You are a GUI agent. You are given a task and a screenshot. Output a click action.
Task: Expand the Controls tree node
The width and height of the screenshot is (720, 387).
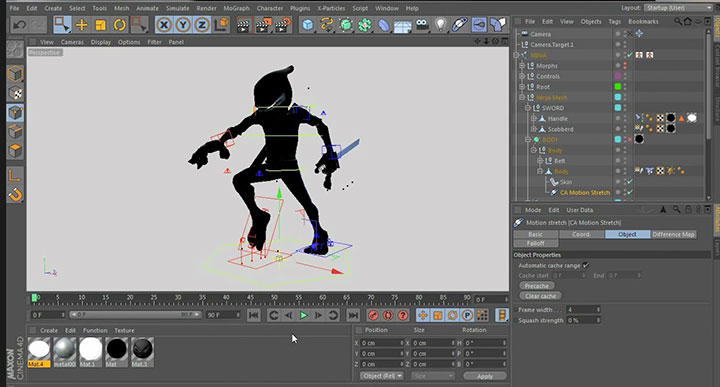pyautogui.click(x=522, y=76)
